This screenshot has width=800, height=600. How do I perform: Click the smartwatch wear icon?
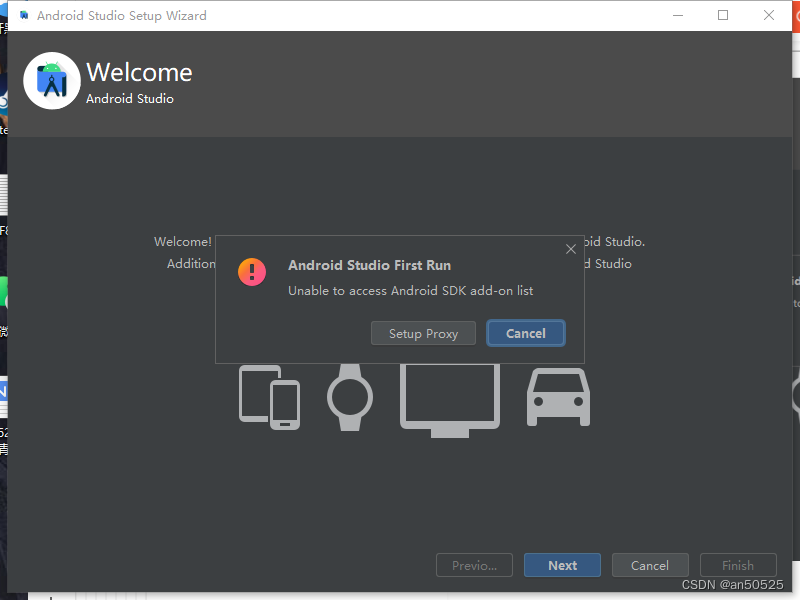tap(350, 397)
